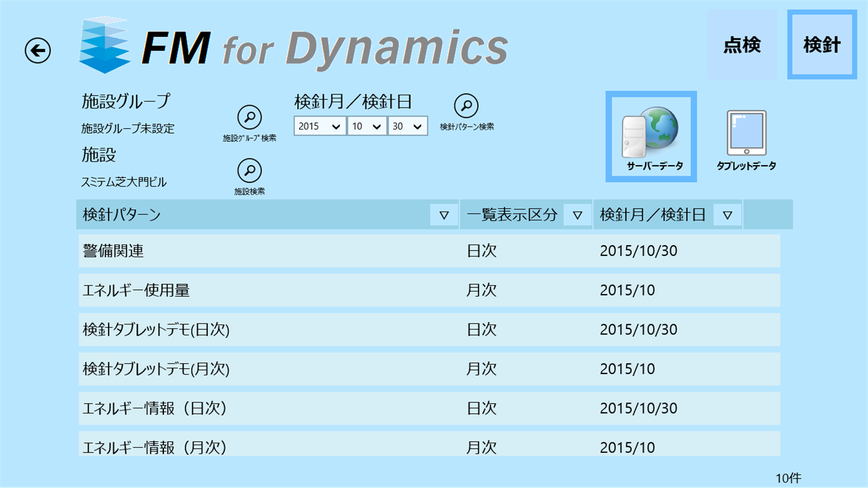The height and width of the screenshot is (488, 868).
Task: Select 検針タブレットデモ(日次) row
Action: tap(429, 330)
